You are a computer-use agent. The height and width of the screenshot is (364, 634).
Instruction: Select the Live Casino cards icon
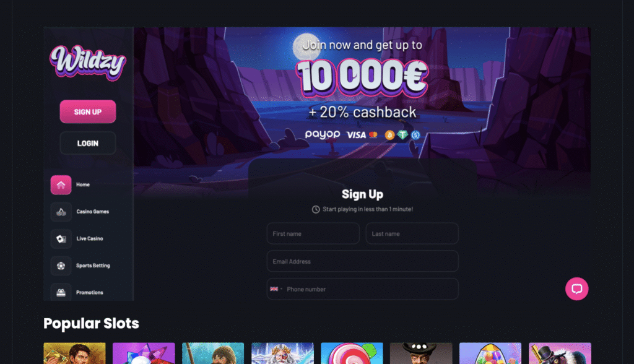pyautogui.click(x=61, y=239)
